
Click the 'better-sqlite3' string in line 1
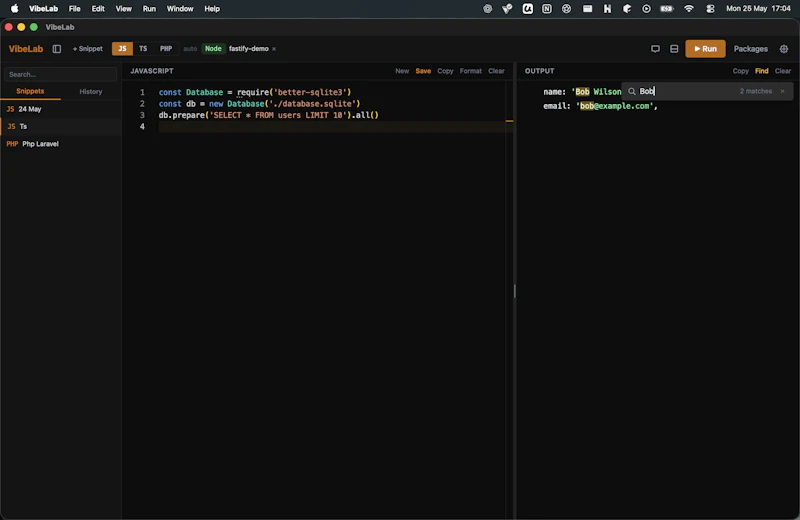click(311, 92)
